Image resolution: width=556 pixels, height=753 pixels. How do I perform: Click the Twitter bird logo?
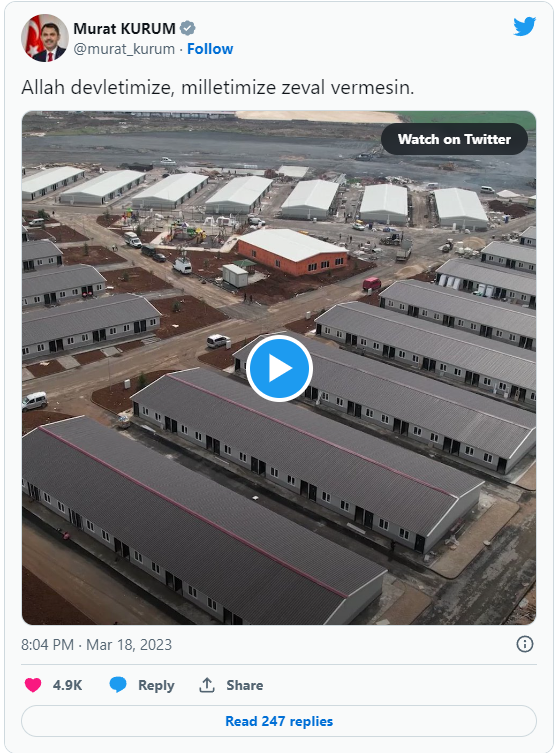pyautogui.click(x=524, y=26)
